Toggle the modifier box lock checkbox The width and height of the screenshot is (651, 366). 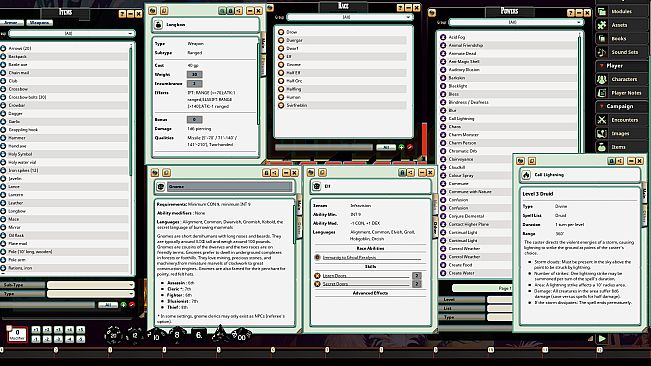[9, 328]
